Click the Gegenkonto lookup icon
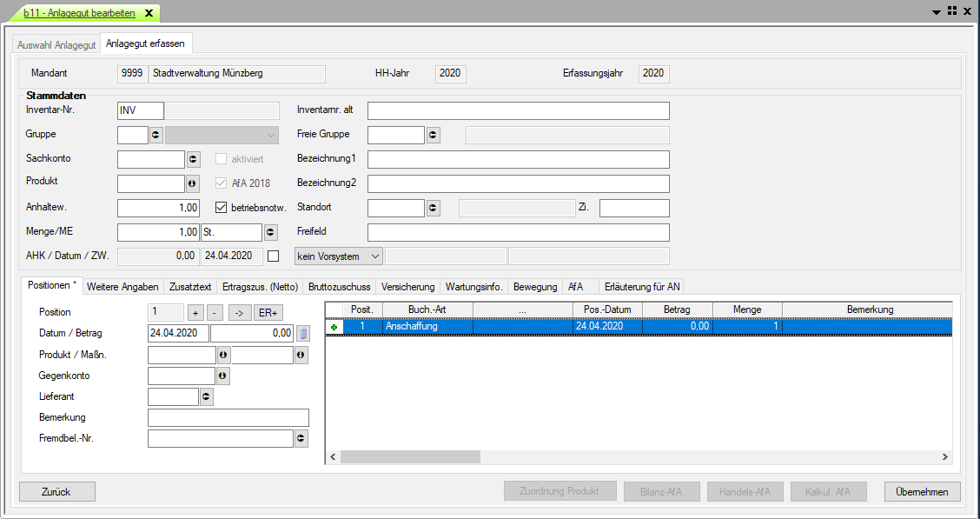 (x=223, y=376)
